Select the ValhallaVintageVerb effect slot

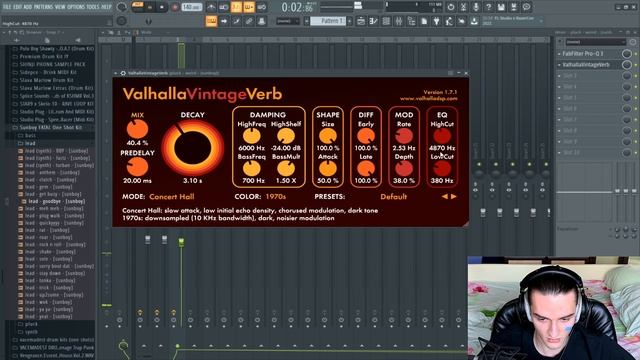coord(590,64)
